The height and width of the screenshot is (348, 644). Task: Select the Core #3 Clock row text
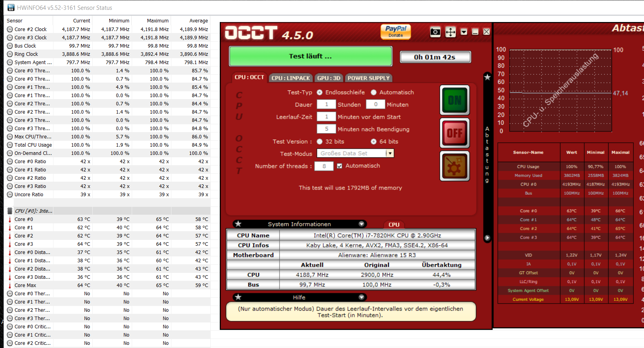31,37
